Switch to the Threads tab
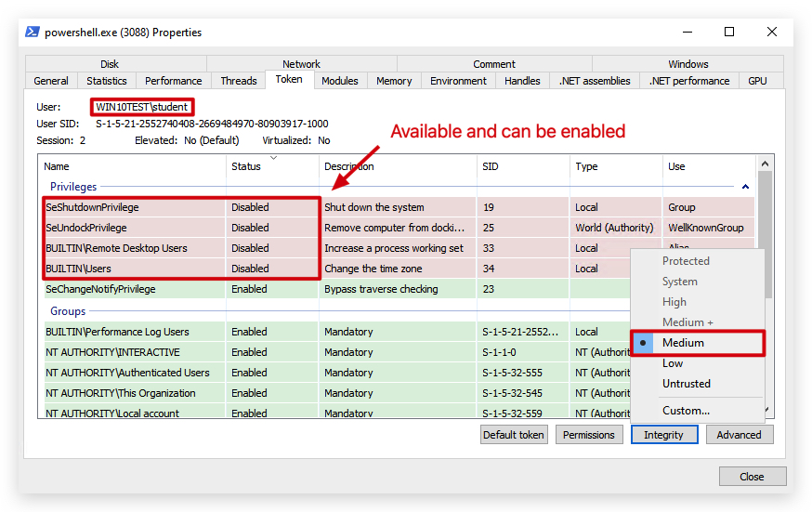 [x=238, y=81]
